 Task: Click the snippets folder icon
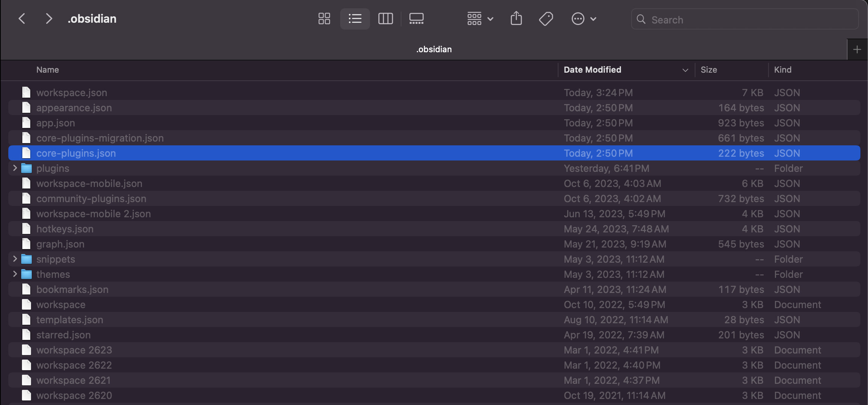tap(26, 259)
